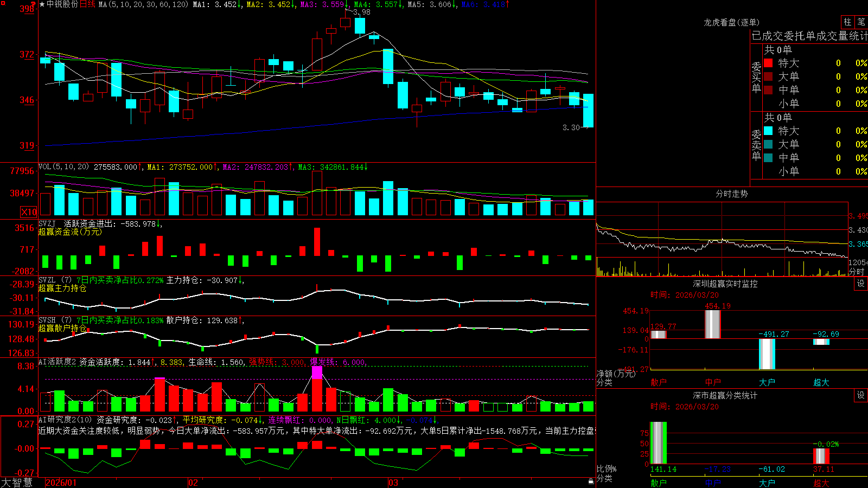868x488 pixels.
Task: Click the 强势线: 3.000 label
Action: (x=277, y=362)
